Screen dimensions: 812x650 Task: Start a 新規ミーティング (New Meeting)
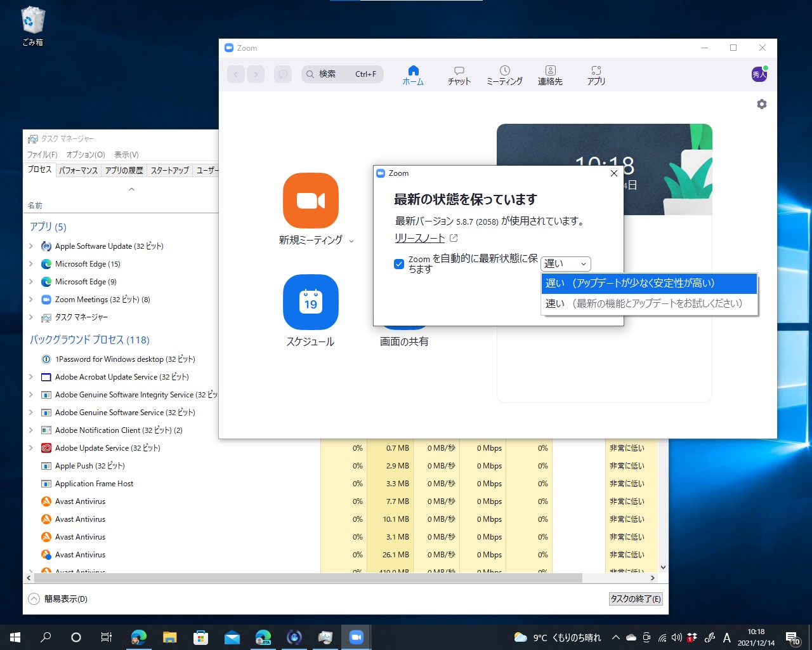tap(310, 201)
